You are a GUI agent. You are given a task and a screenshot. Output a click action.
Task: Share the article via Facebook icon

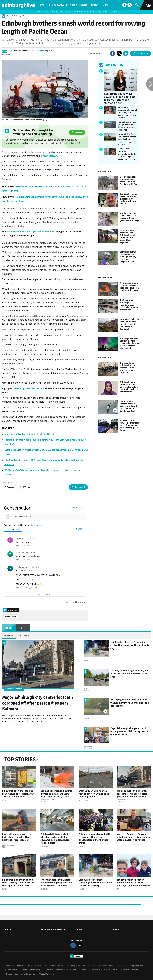click(113, 53)
